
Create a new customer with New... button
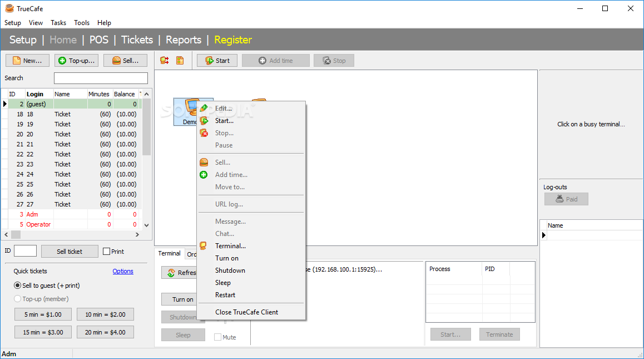pyautogui.click(x=27, y=61)
